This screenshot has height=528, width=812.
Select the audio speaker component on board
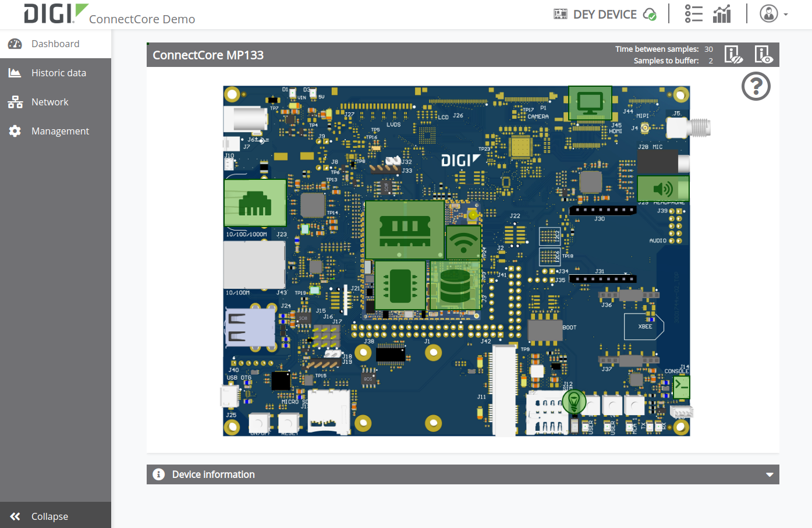pos(663,189)
